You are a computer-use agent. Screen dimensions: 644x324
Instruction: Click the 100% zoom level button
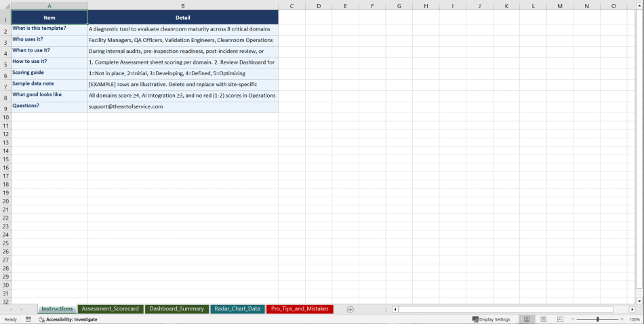[635, 319]
